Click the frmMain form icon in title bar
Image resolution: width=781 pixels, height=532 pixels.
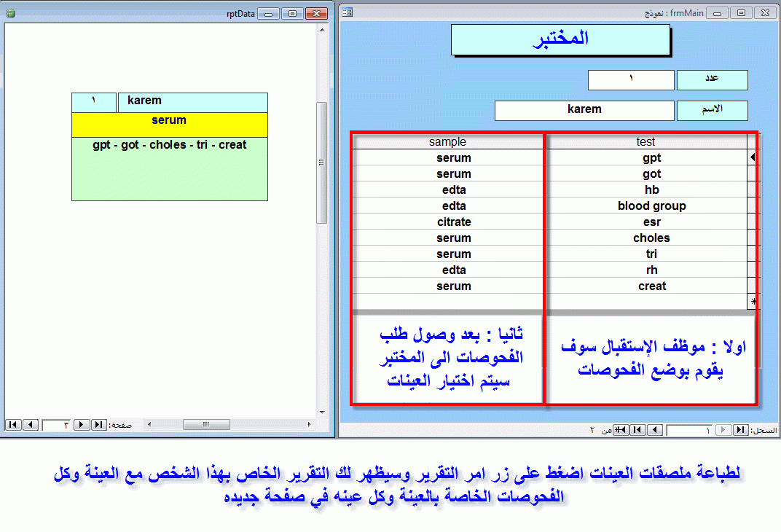coord(348,12)
